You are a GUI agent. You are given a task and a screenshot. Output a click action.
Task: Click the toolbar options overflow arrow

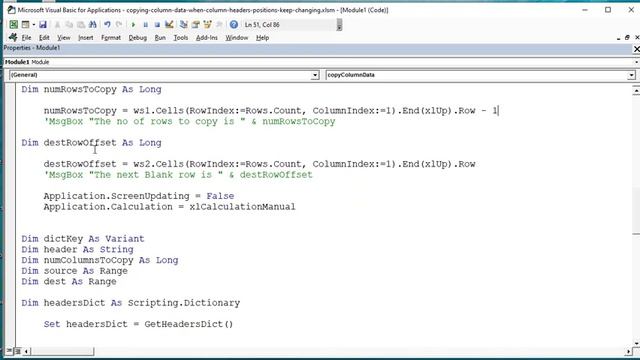click(x=339, y=25)
